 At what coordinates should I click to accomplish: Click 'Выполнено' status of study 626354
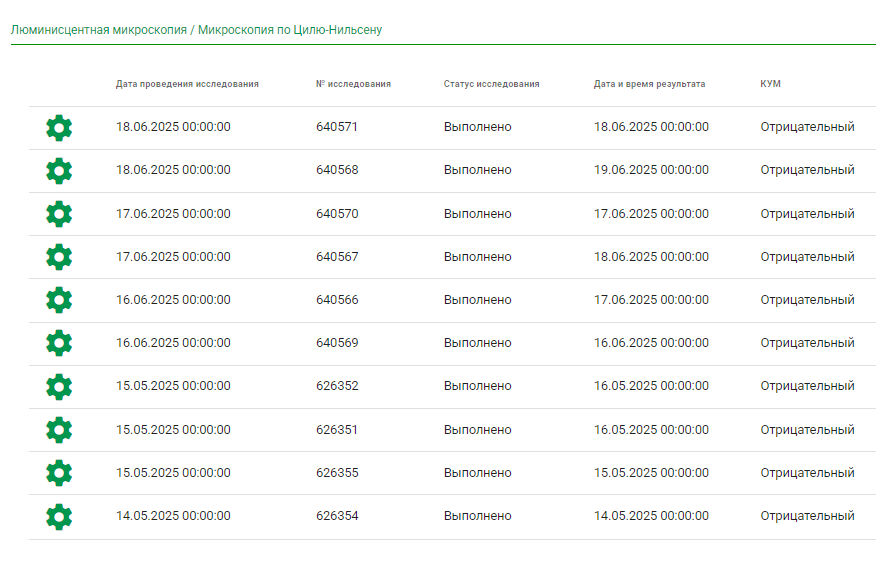click(x=478, y=516)
